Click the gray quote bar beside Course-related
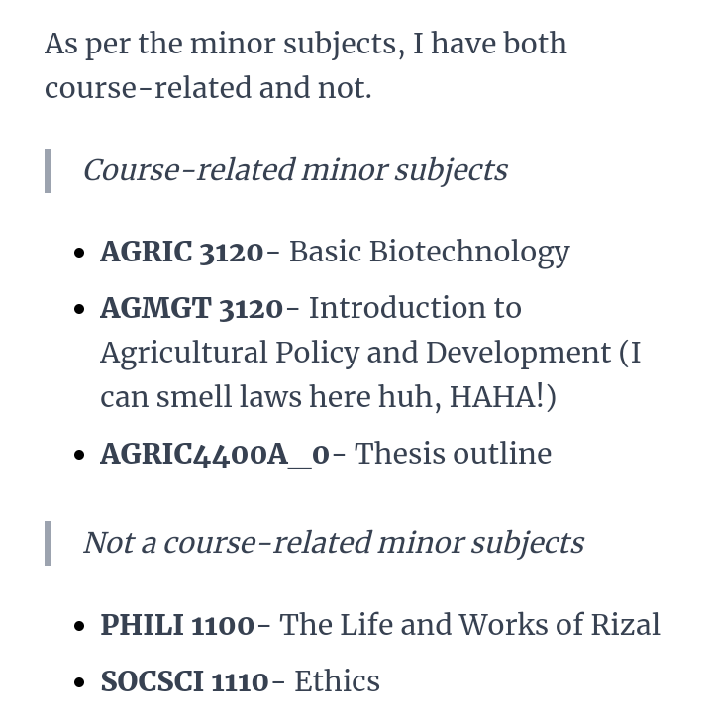 point(48,170)
